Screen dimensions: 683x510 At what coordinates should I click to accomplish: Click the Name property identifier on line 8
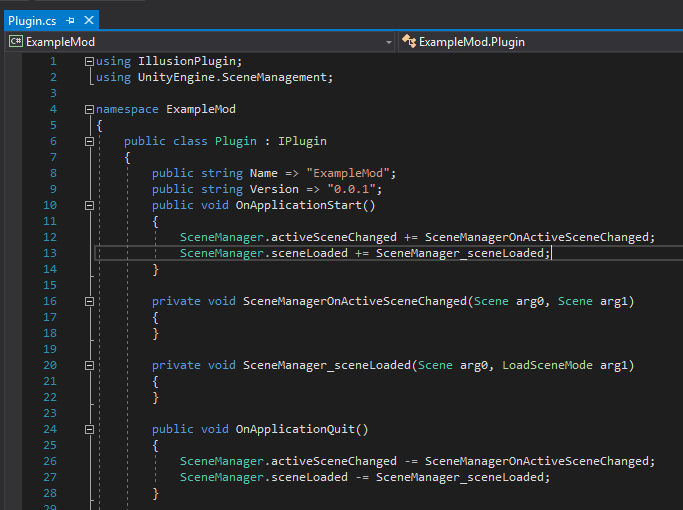coord(264,173)
